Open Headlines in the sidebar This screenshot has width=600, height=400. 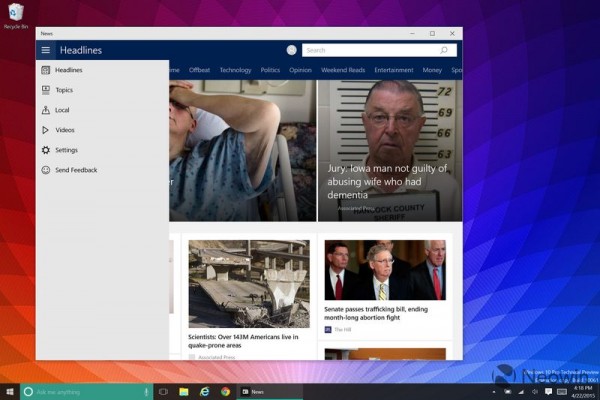69,70
